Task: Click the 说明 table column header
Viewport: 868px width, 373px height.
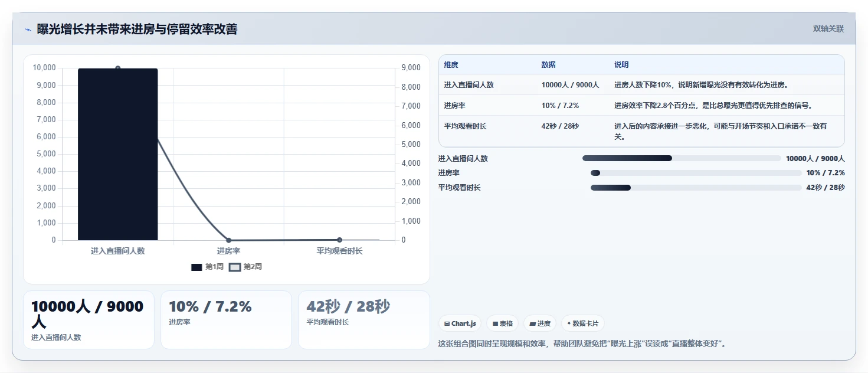Action: pos(621,65)
